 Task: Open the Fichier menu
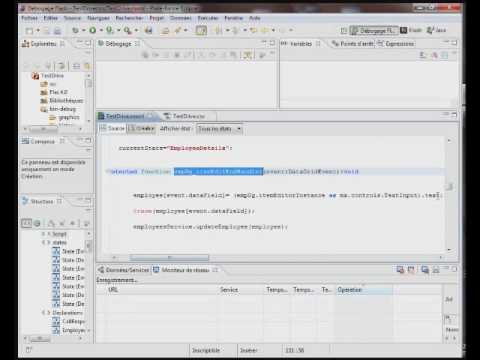click(29, 18)
